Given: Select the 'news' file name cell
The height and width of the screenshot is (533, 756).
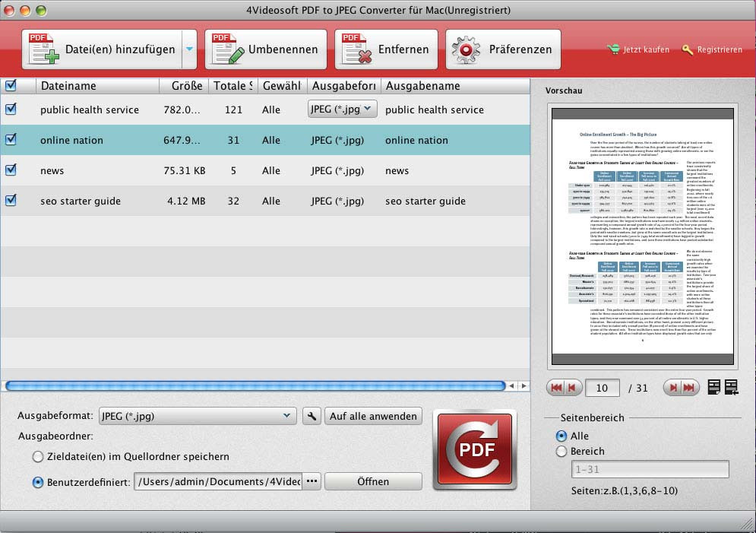Looking at the screenshot, I should 52,171.
